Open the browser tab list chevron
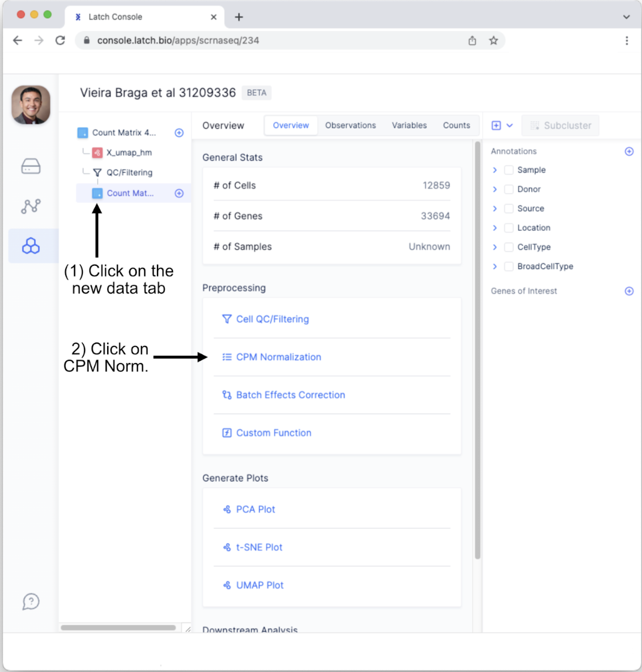642x672 pixels. (x=627, y=17)
